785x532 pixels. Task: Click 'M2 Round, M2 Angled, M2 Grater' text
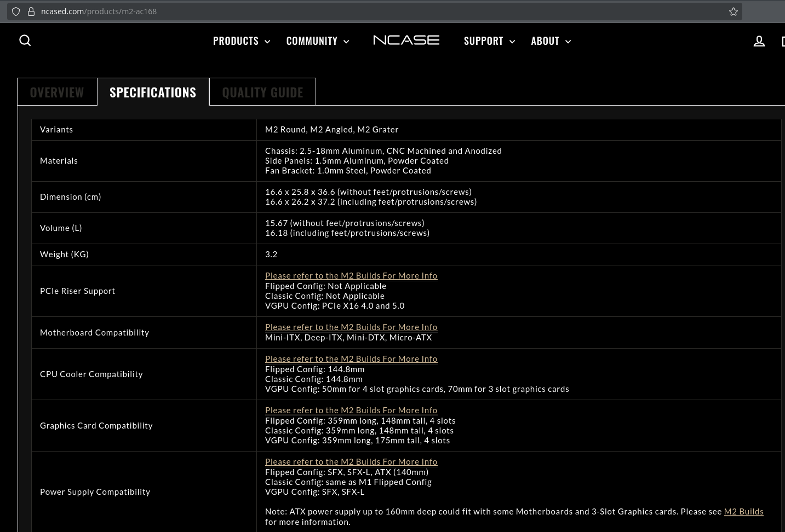click(331, 130)
